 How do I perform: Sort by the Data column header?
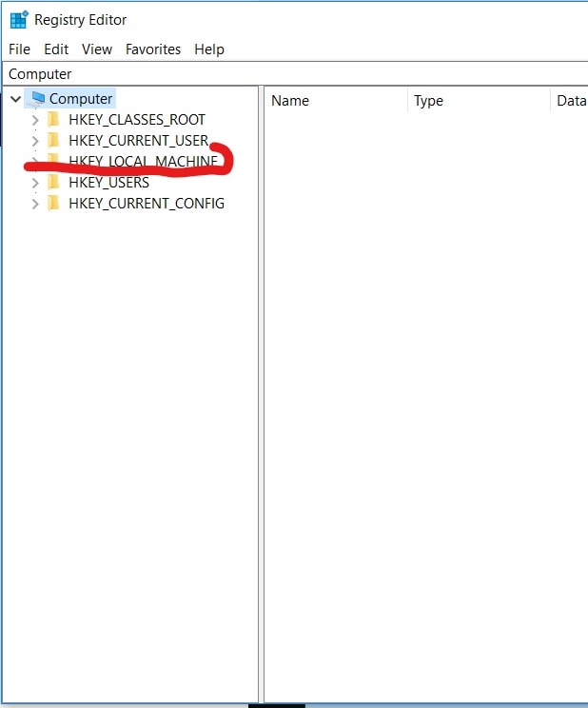click(x=570, y=101)
